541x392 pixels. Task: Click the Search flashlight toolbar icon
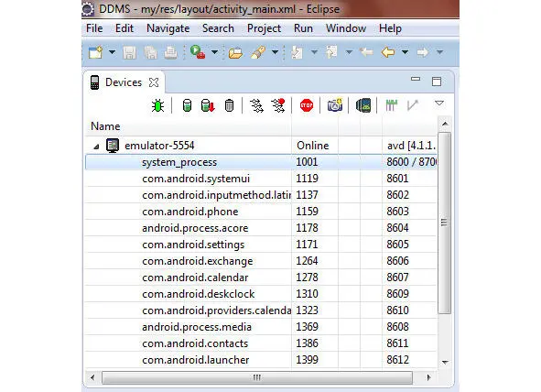[x=258, y=52]
